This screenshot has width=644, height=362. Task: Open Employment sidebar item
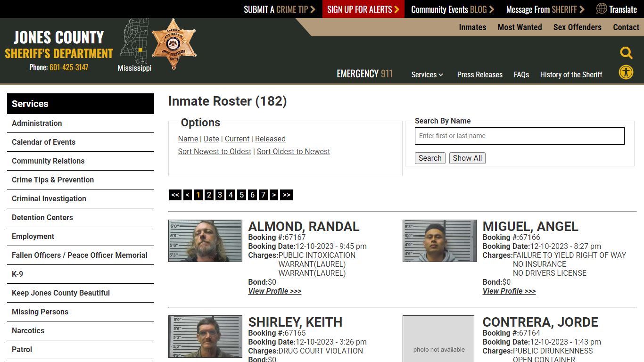coord(81,237)
